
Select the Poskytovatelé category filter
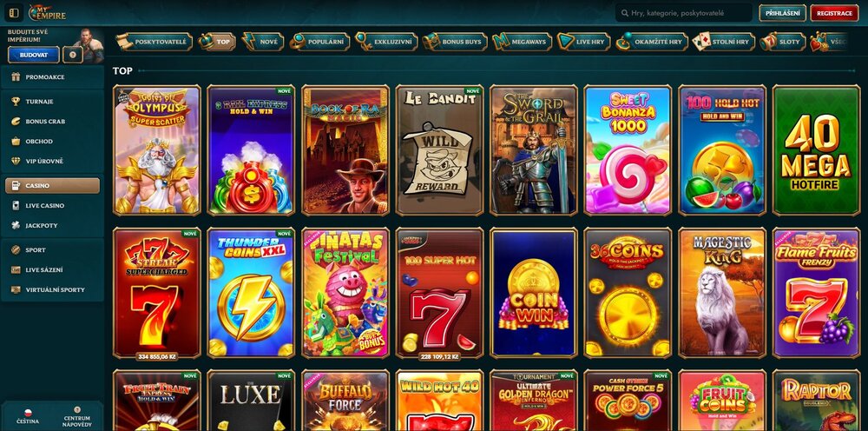click(154, 42)
